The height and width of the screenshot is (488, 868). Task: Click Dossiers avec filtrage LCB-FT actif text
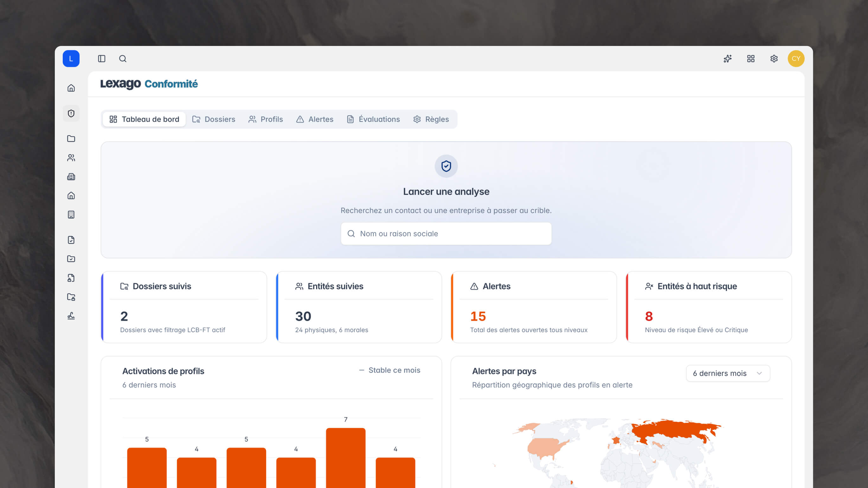(173, 330)
